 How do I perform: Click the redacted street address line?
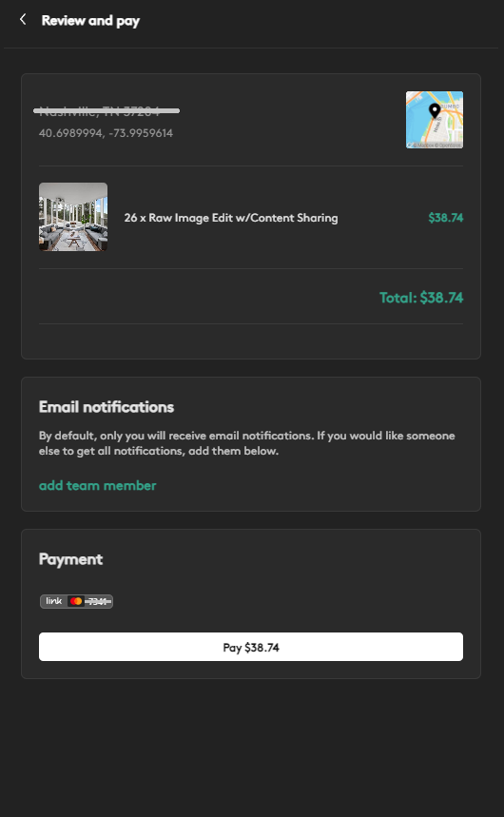107,110
